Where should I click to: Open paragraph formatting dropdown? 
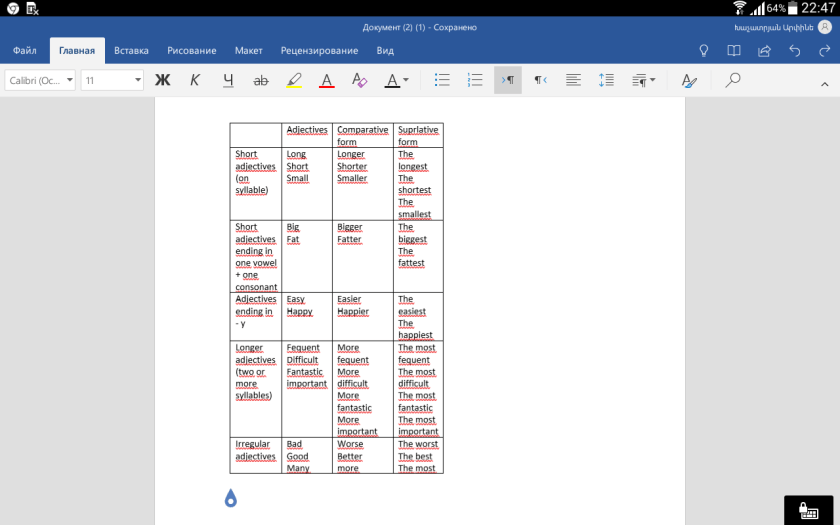(643, 80)
